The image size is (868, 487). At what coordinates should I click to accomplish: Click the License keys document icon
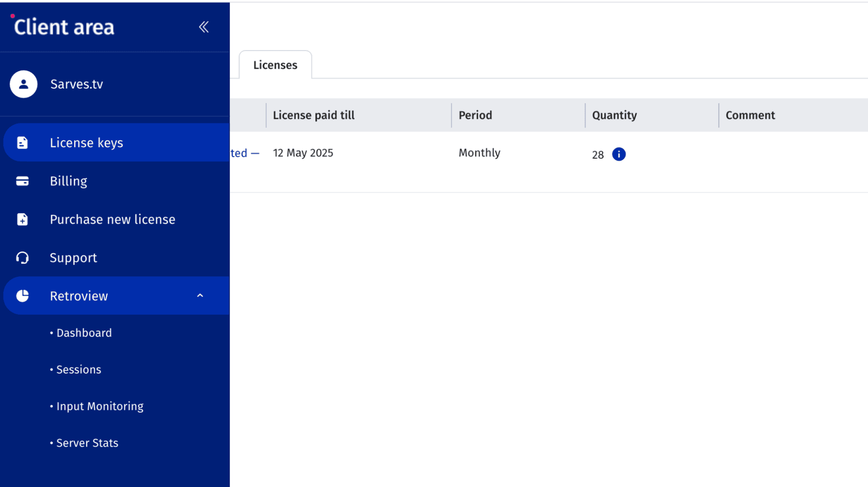click(22, 143)
